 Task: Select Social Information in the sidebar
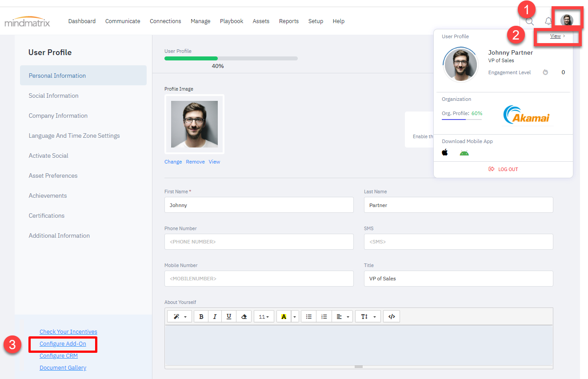click(x=54, y=96)
